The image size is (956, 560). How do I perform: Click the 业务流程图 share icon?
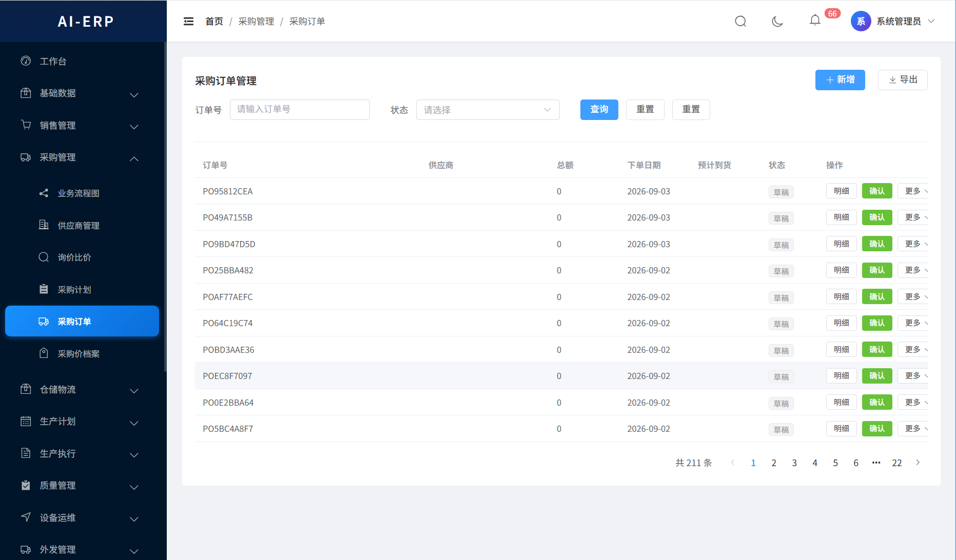(x=44, y=193)
